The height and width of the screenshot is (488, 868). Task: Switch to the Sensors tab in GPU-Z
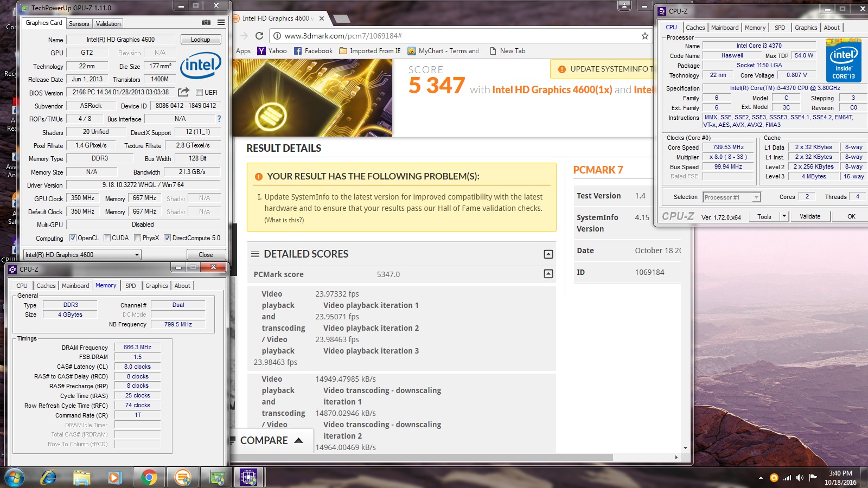[x=79, y=24]
